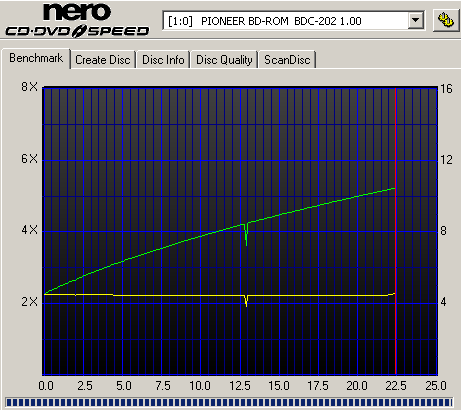This screenshot has width=461, height=410.
Task: Click the 4X label on left axis
Action: tap(29, 230)
